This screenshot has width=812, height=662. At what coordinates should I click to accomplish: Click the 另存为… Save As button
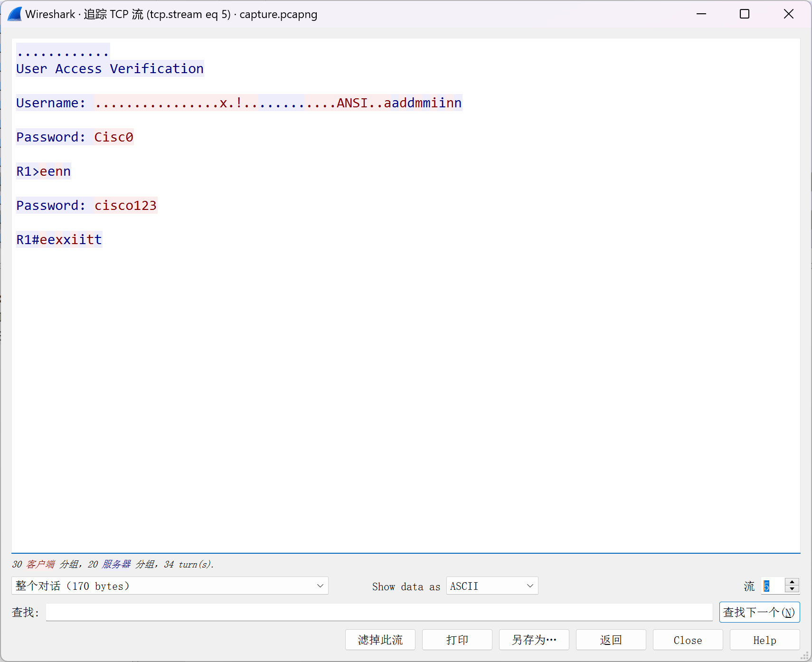(x=534, y=640)
